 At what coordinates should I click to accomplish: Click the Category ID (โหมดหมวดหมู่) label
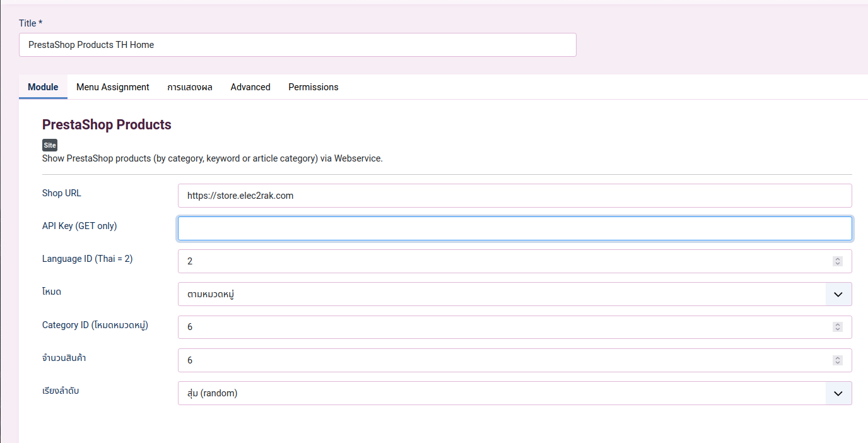pyautogui.click(x=95, y=325)
